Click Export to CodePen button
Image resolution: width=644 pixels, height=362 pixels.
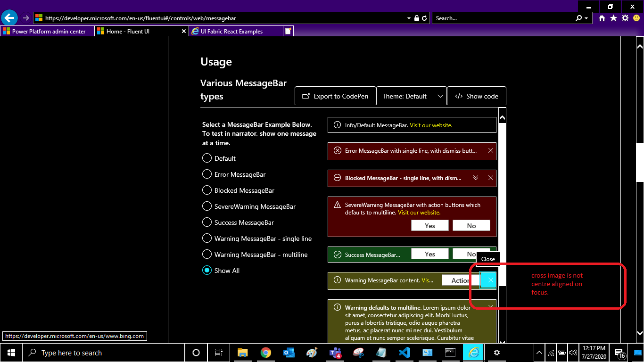pyautogui.click(x=335, y=96)
